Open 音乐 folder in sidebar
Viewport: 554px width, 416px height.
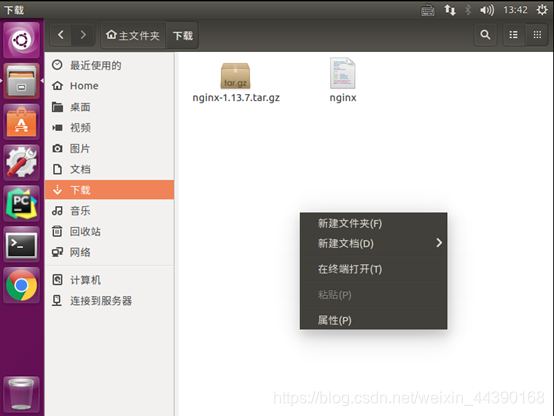(110, 211)
